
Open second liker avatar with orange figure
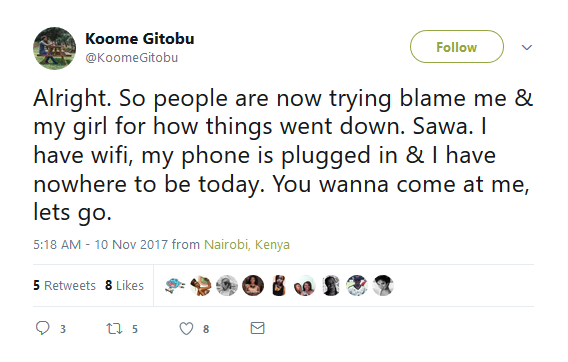point(201,286)
